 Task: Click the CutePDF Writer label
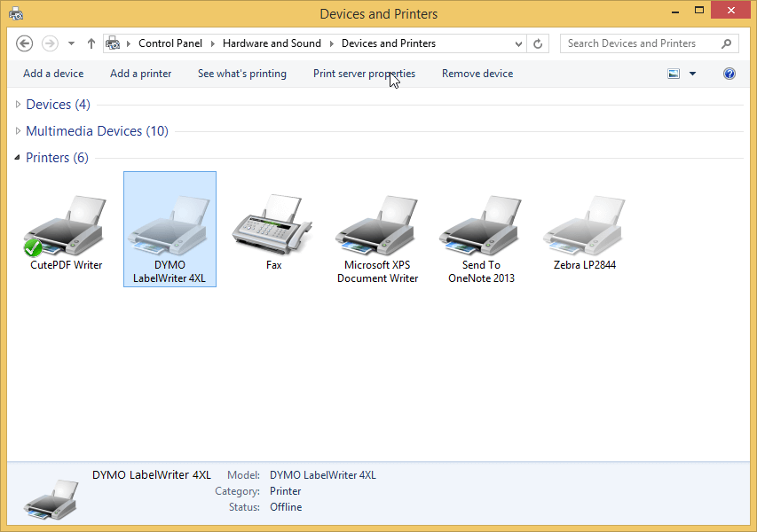67,265
